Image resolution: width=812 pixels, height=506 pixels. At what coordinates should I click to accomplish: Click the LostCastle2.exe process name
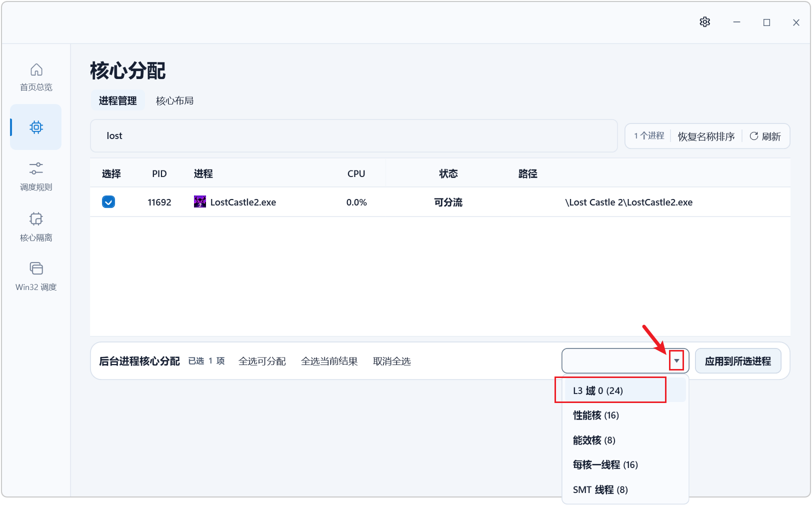243,202
